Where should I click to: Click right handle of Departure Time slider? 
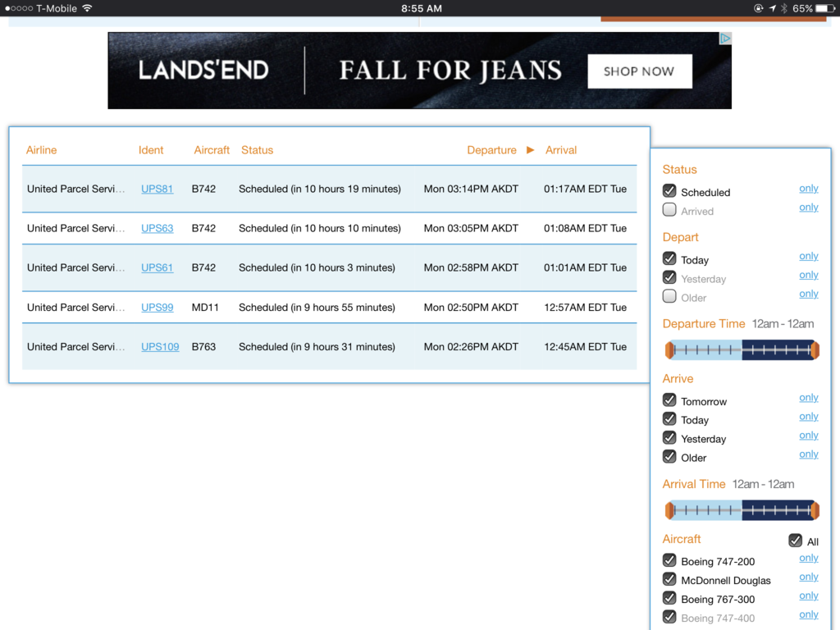tap(815, 350)
